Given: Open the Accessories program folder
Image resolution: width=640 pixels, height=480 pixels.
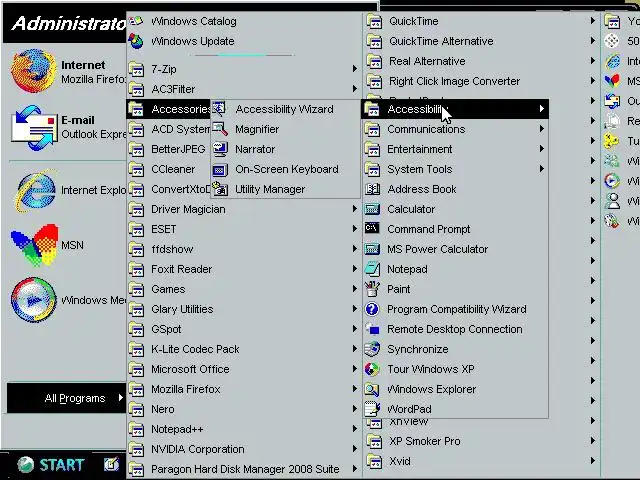Looking at the screenshot, I should [169, 109].
